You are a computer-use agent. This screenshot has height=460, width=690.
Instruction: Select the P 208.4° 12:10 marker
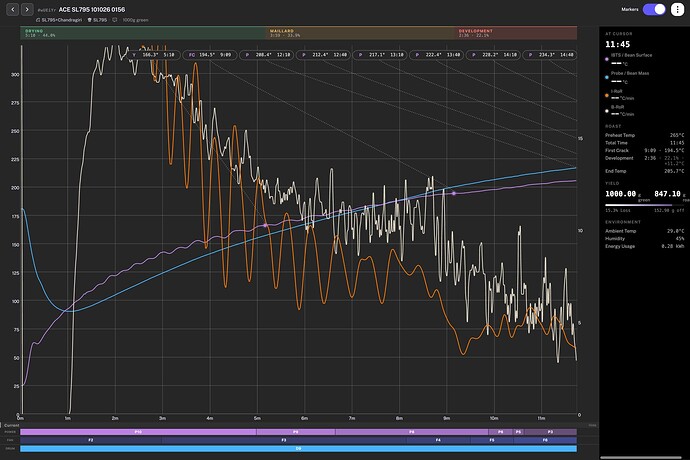266,55
